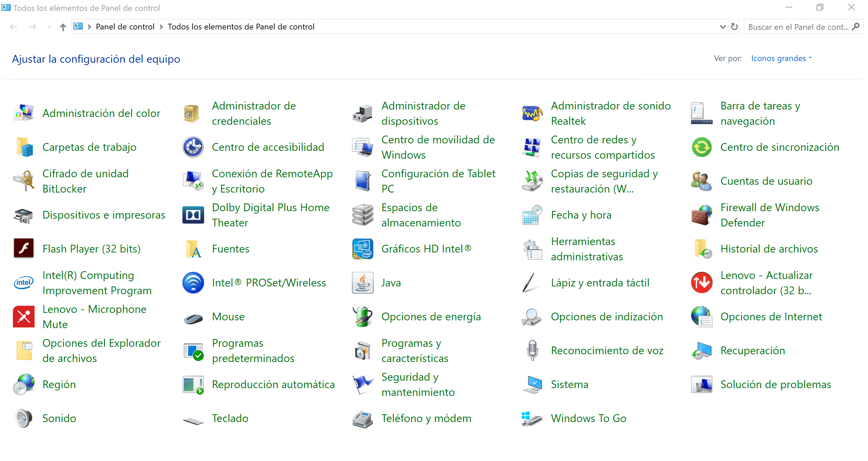868x461 pixels.
Task: Open the Java control panel icon
Action: [x=362, y=283]
